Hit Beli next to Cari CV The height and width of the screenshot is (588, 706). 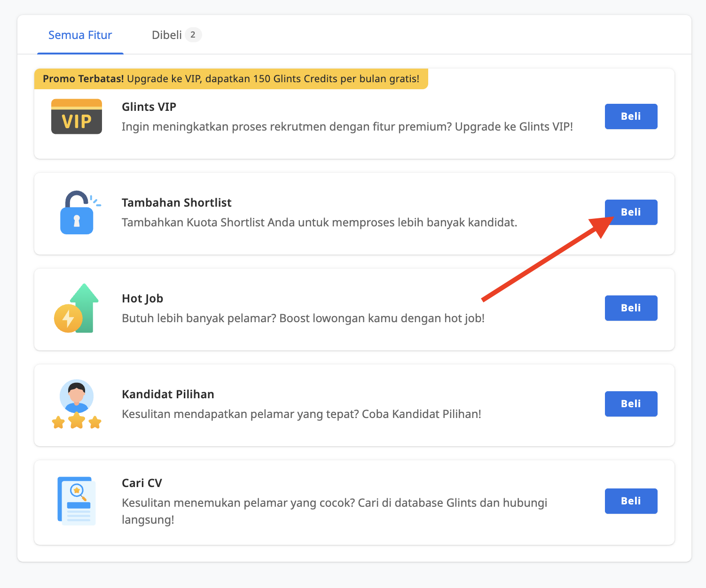[x=631, y=501]
